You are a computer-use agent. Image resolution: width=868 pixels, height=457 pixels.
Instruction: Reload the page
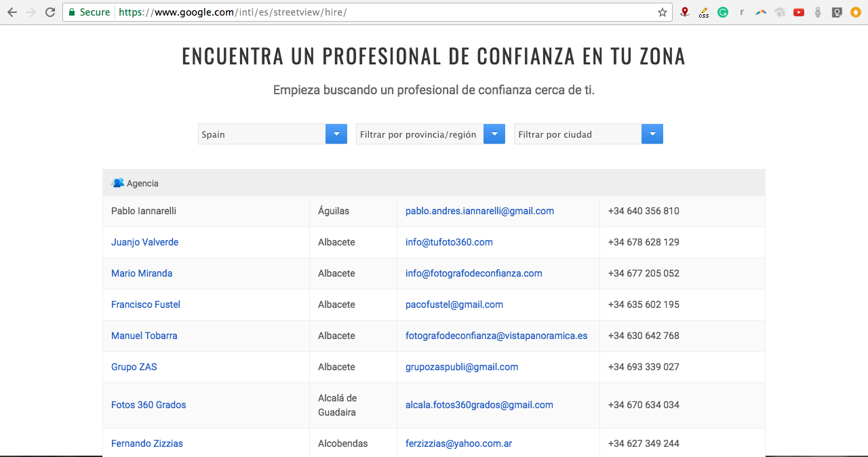click(x=50, y=12)
